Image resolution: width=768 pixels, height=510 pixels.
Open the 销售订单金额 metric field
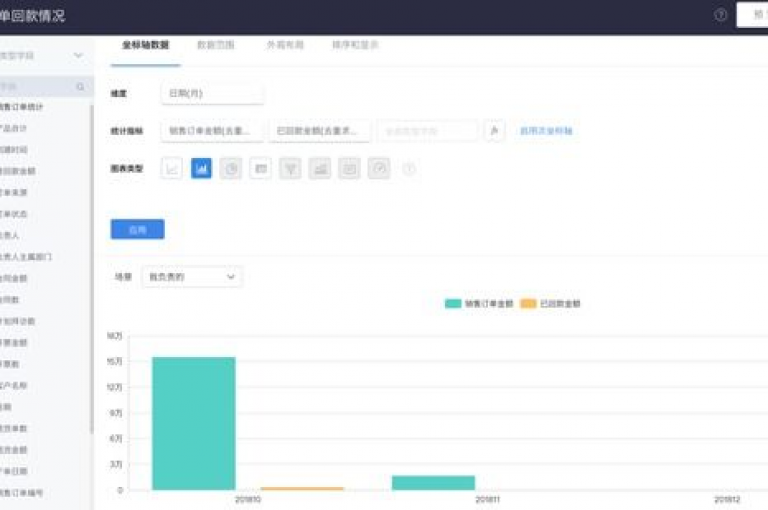point(212,131)
